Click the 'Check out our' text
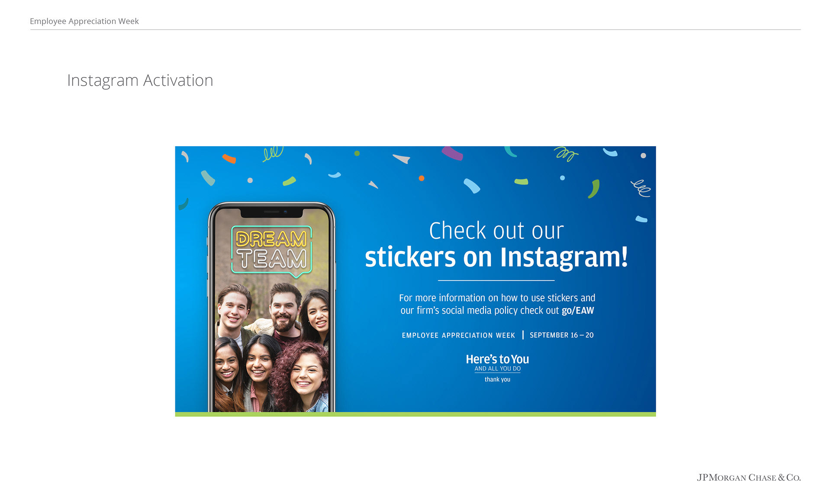Viewport: 831px width, 504px height. click(496, 231)
